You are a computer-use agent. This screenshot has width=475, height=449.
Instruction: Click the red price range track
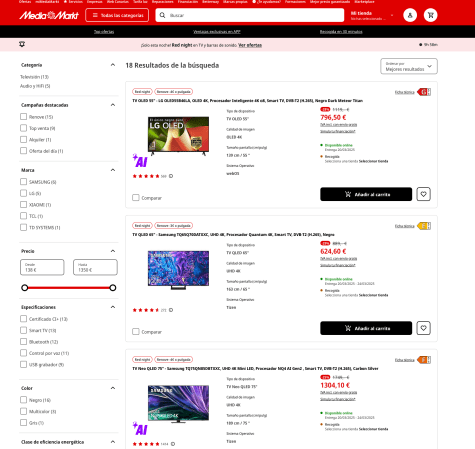(69, 288)
